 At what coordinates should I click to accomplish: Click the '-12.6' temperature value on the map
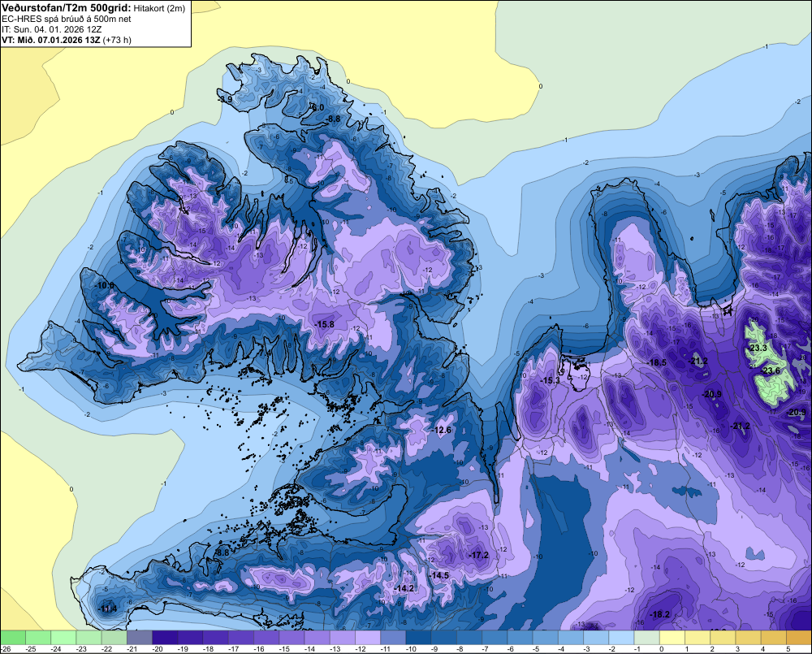pyautogui.click(x=443, y=430)
